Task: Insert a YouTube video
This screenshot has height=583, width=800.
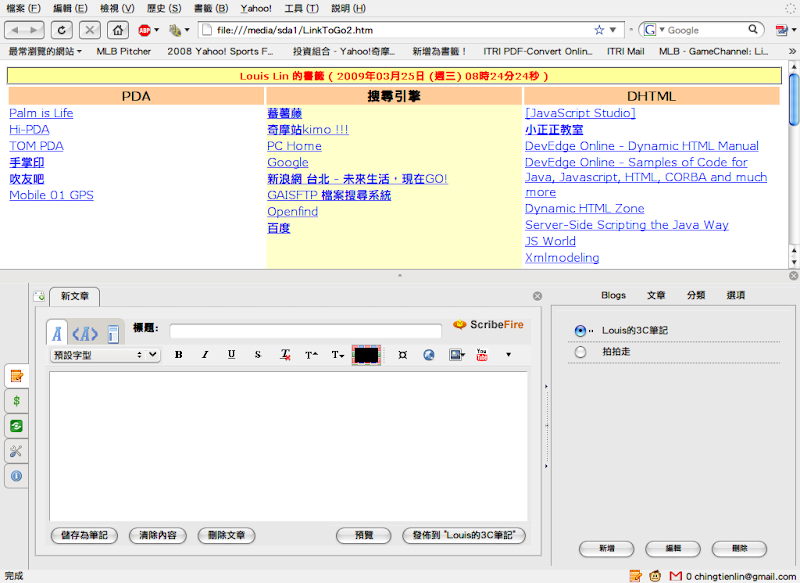Action: pyautogui.click(x=482, y=354)
